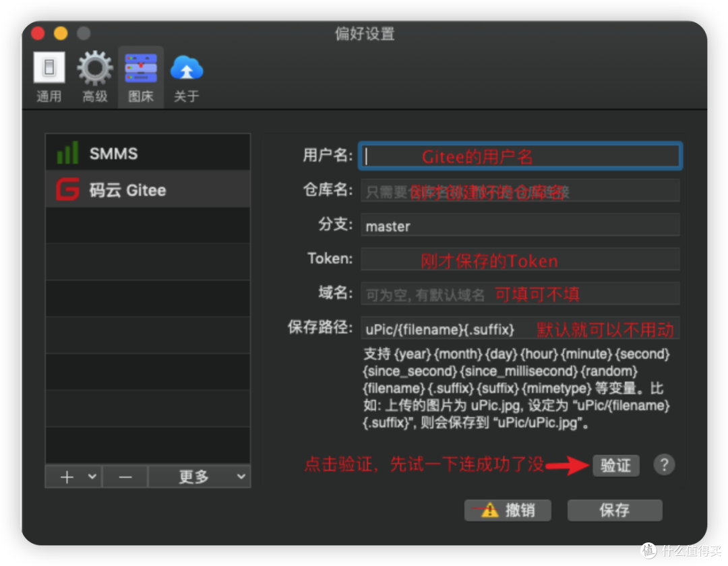728x566 pixels.
Task: Click the 验证 verify button
Action: pyautogui.click(x=615, y=466)
